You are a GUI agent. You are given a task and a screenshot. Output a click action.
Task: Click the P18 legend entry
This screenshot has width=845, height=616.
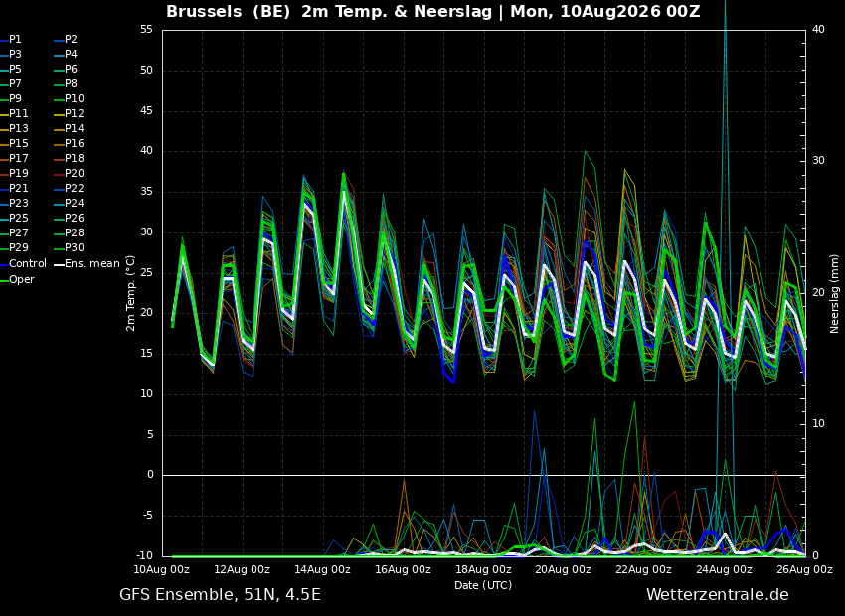tap(70, 158)
